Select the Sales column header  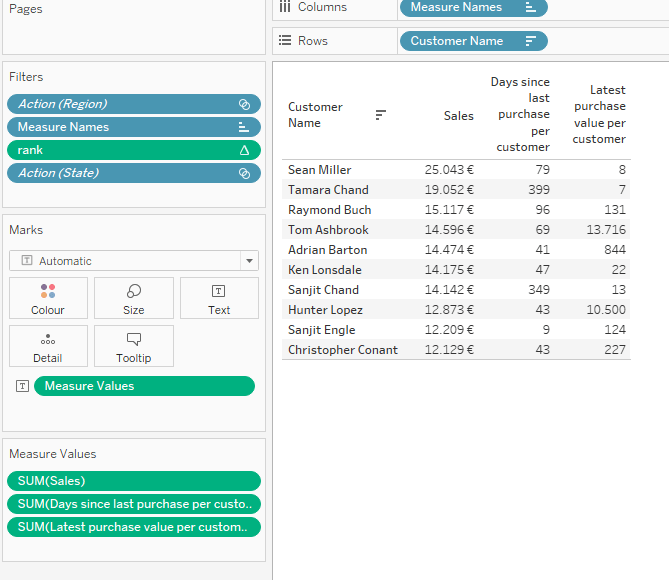coord(458,116)
